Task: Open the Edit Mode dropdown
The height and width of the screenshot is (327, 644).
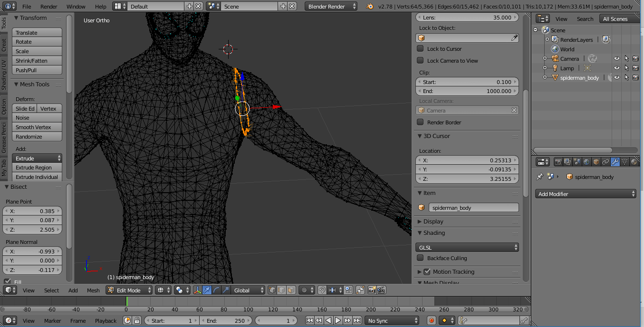Action: (x=129, y=290)
